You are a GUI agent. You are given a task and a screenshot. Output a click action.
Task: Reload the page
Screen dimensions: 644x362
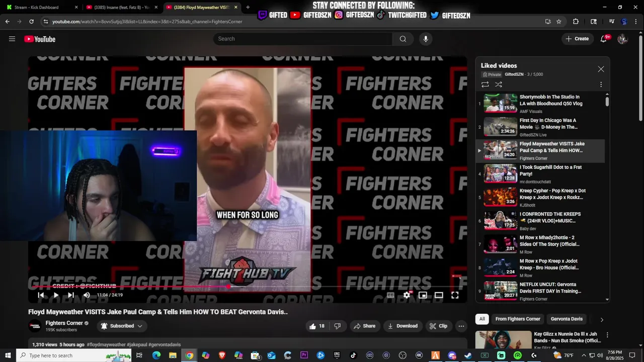[x=31, y=22]
